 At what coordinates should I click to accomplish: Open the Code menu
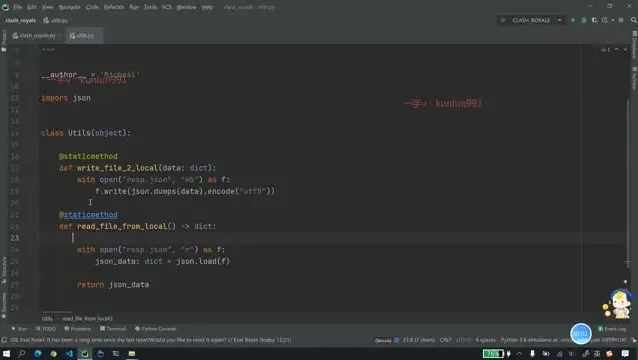click(x=92, y=7)
